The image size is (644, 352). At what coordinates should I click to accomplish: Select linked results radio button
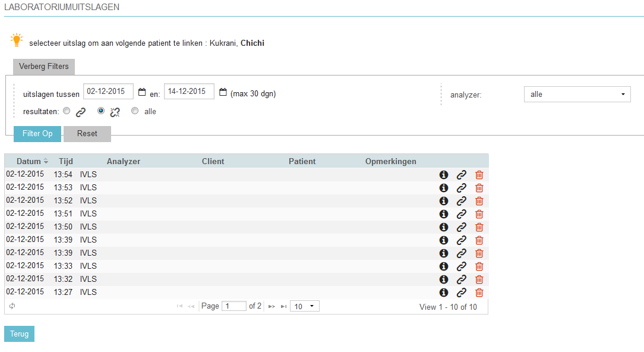[x=67, y=111]
